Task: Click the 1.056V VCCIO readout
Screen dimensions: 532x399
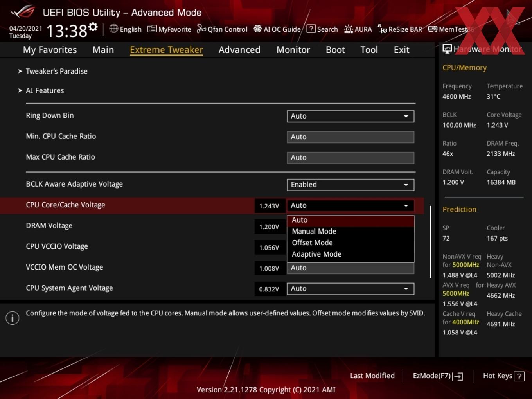Action: point(269,247)
